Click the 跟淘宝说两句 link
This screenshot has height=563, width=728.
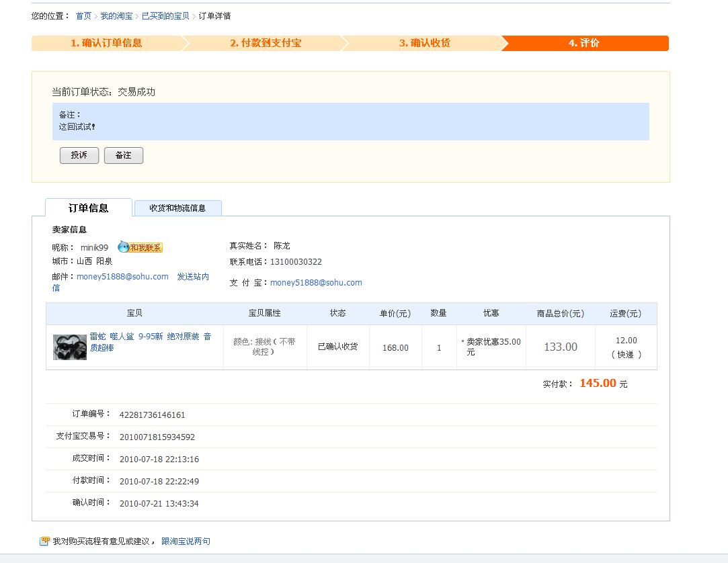pyautogui.click(x=186, y=542)
